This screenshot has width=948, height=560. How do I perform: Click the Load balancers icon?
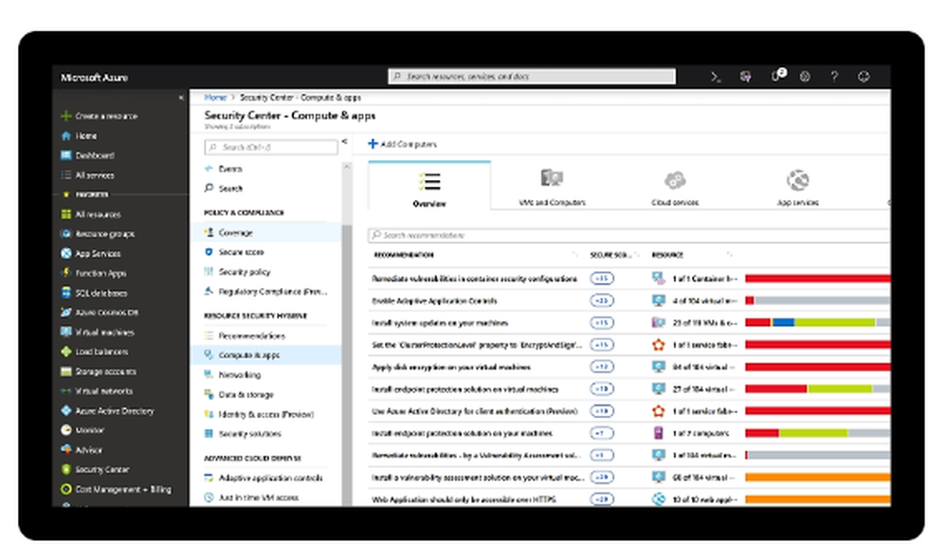click(66, 352)
